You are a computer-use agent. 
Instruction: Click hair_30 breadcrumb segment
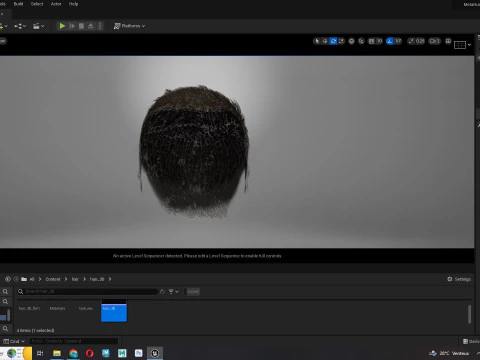(x=97, y=279)
